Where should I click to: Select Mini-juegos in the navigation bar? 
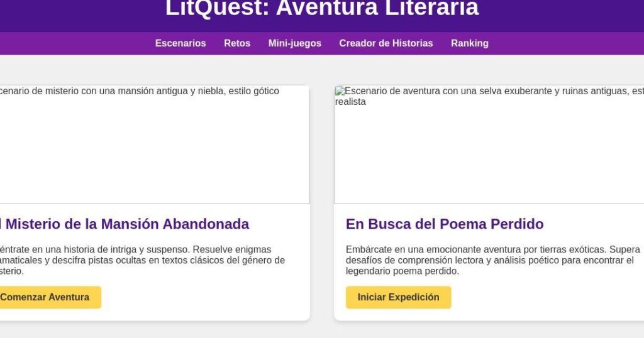(294, 43)
